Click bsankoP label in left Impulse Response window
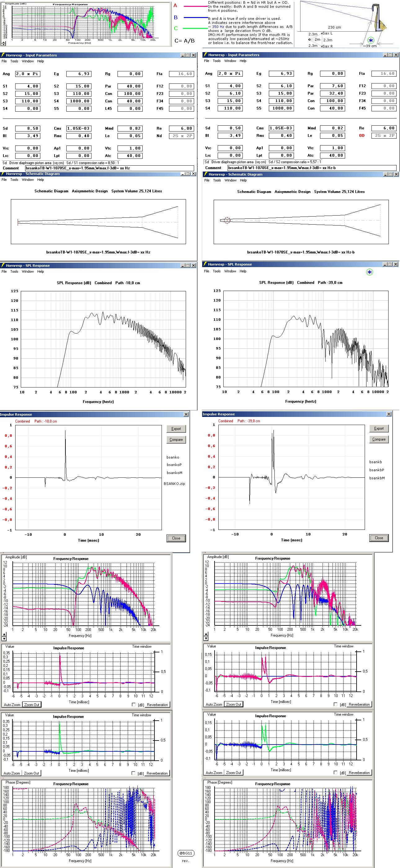Viewport: 400px width, 868px height. tap(174, 465)
